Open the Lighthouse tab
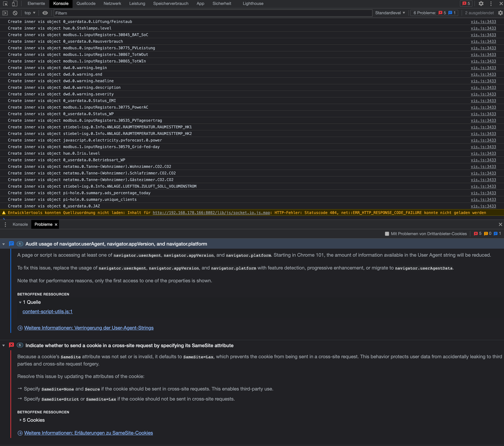The height and width of the screenshot is (446, 504). [253, 3]
